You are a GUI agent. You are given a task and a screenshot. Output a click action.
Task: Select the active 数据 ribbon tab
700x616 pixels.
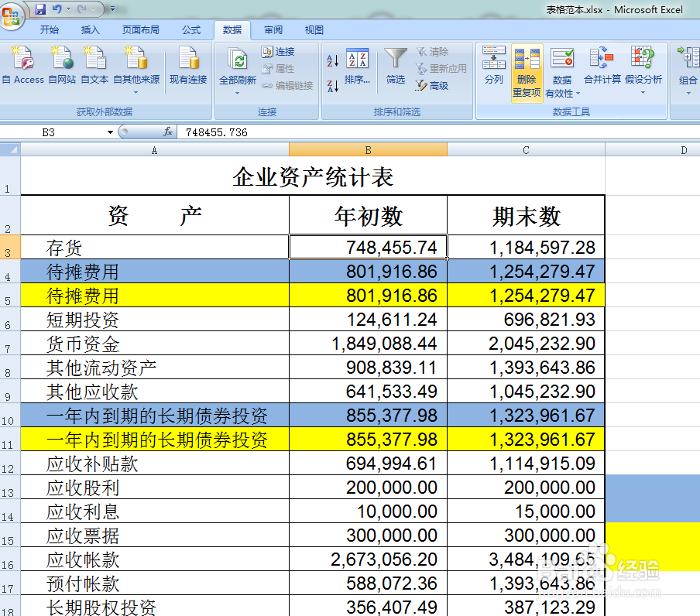(x=232, y=30)
